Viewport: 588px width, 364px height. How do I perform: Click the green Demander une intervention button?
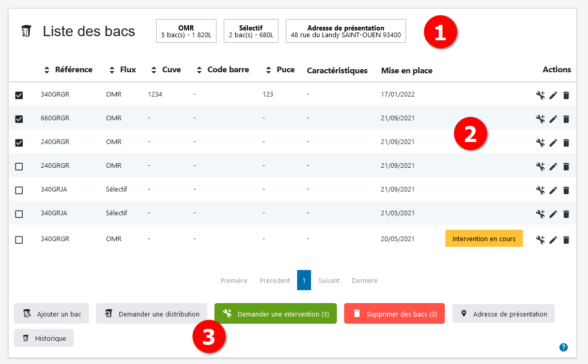click(275, 313)
